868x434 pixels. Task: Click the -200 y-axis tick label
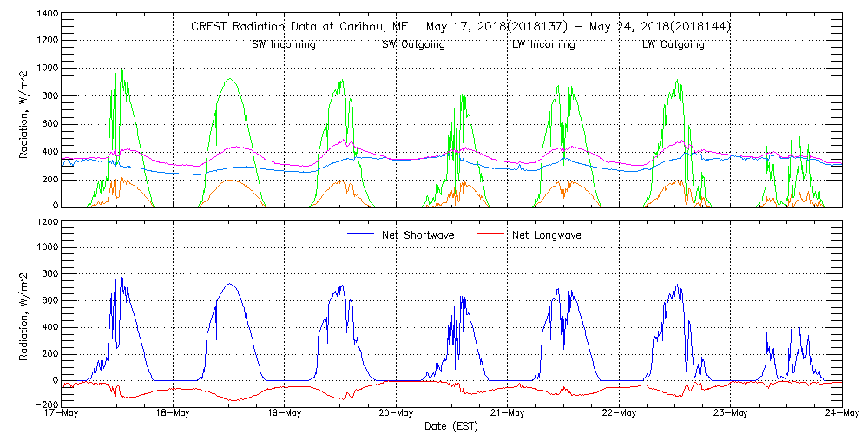click(45, 404)
